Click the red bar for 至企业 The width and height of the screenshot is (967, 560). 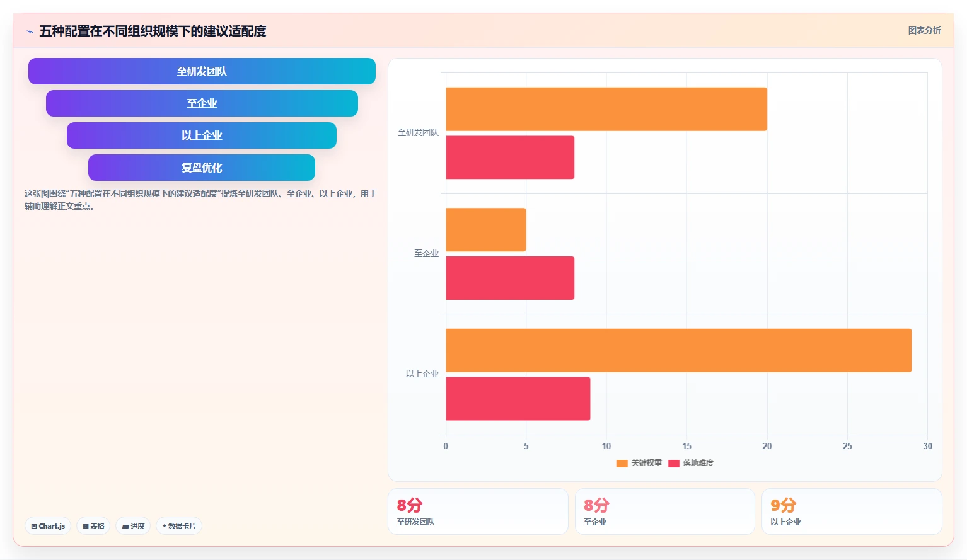coord(510,278)
